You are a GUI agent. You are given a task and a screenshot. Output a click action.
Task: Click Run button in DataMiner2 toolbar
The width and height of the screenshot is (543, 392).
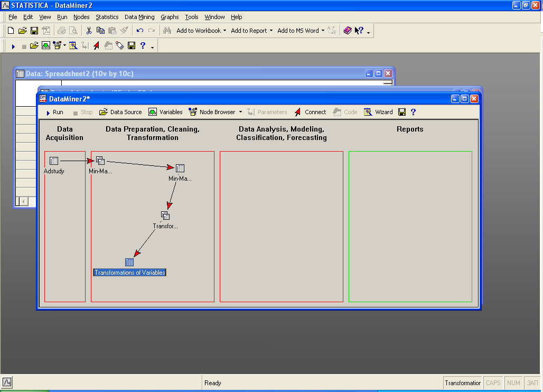click(54, 112)
